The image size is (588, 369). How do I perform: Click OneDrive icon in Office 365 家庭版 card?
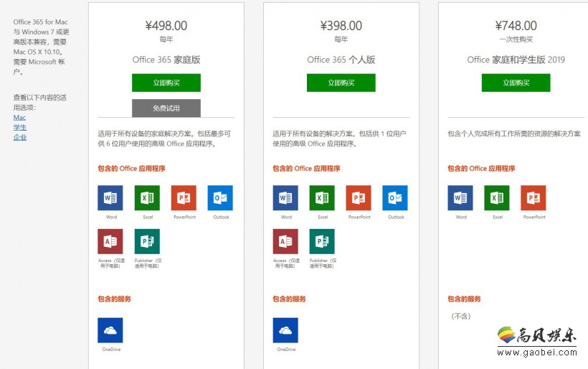coord(110,330)
